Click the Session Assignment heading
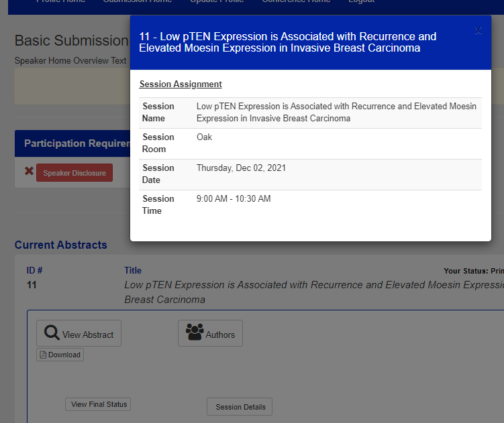This screenshot has height=423, width=504. 181,84
